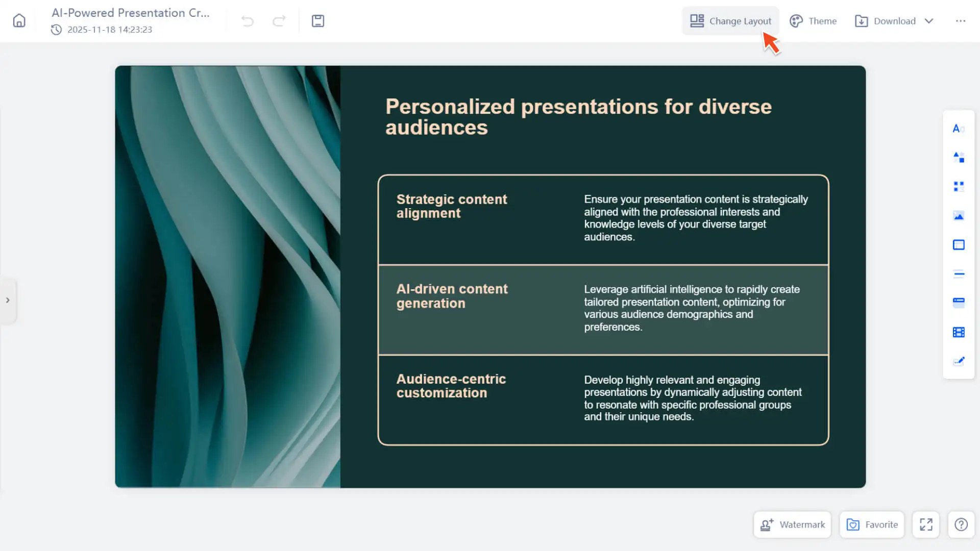Open the three-dots more options menu
Screen dimensions: 980x551
point(961,21)
